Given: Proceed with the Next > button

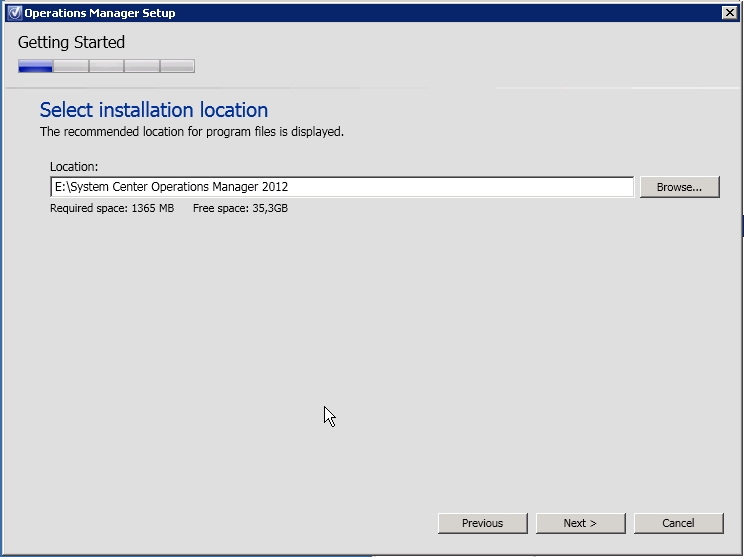Looking at the screenshot, I should tap(580, 523).
